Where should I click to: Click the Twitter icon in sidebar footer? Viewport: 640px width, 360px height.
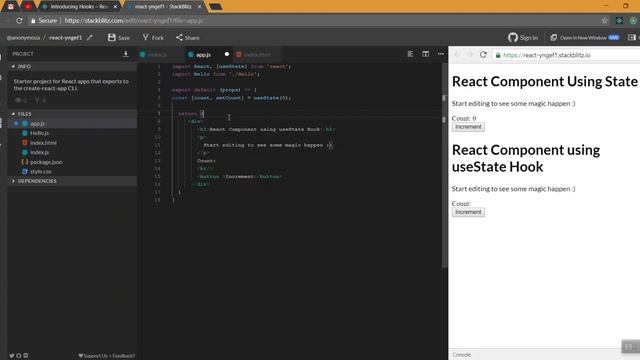[x=11, y=356]
